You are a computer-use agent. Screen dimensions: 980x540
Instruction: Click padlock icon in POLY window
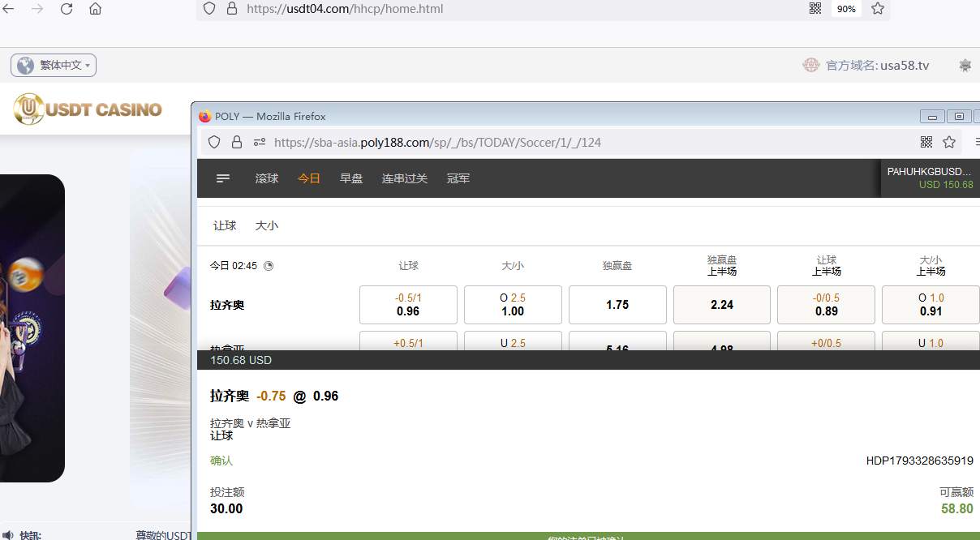[237, 142]
